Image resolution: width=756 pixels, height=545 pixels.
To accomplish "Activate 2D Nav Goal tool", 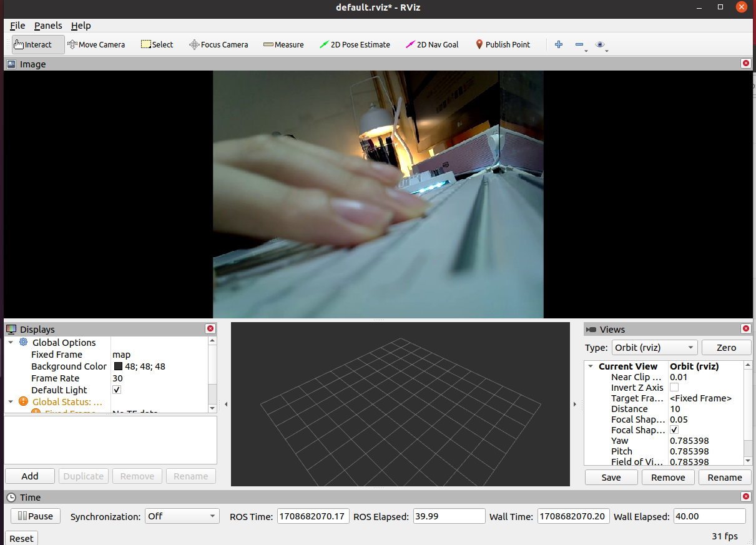I will (432, 44).
